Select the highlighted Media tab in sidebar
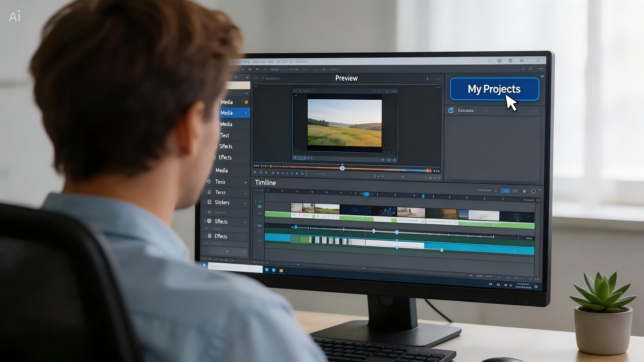The image size is (644, 362). click(x=227, y=113)
